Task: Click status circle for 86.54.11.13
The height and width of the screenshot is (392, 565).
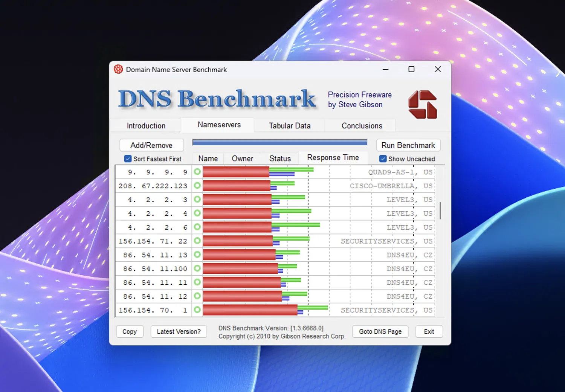Action: pos(197,255)
